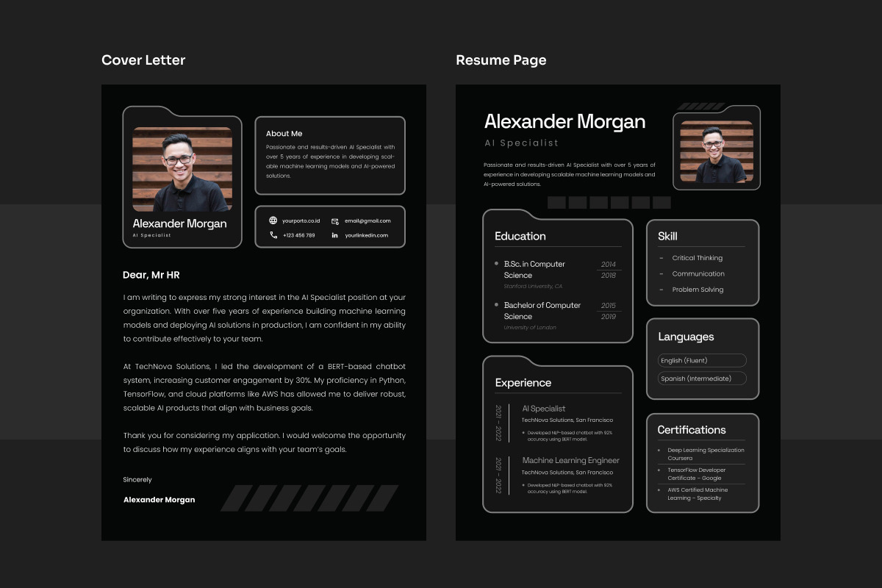Image resolution: width=882 pixels, height=588 pixels.
Task: Click the globe icon beside yourporto.co.id
Action: [x=273, y=220]
